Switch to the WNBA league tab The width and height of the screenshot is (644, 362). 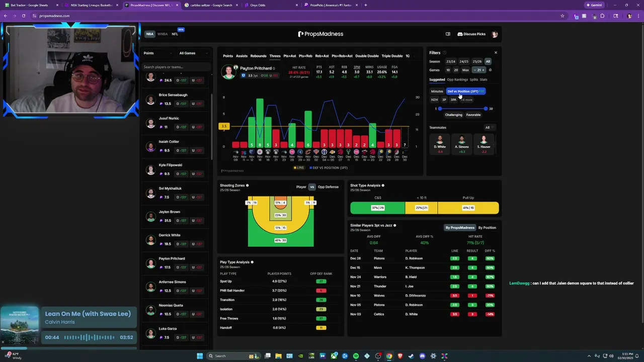(163, 34)
